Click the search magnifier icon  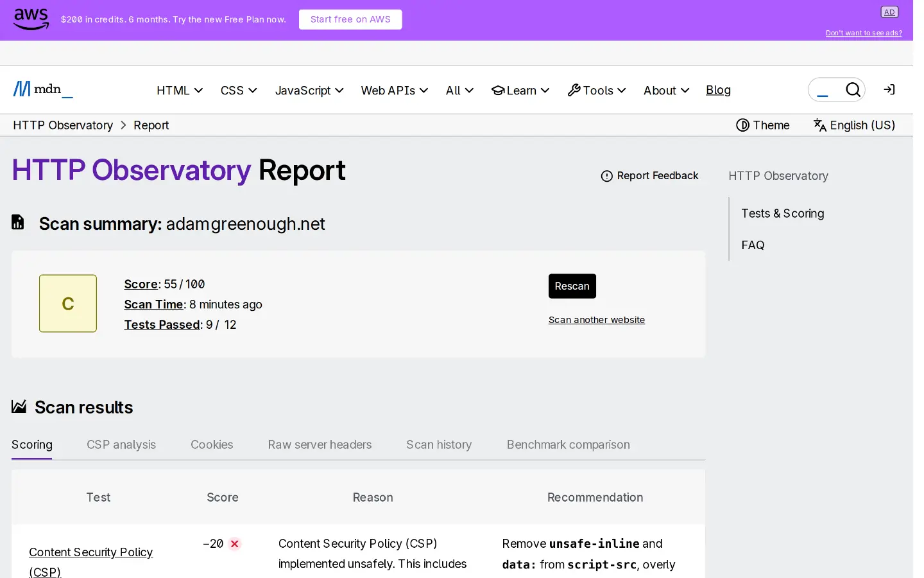click(853, 90)
